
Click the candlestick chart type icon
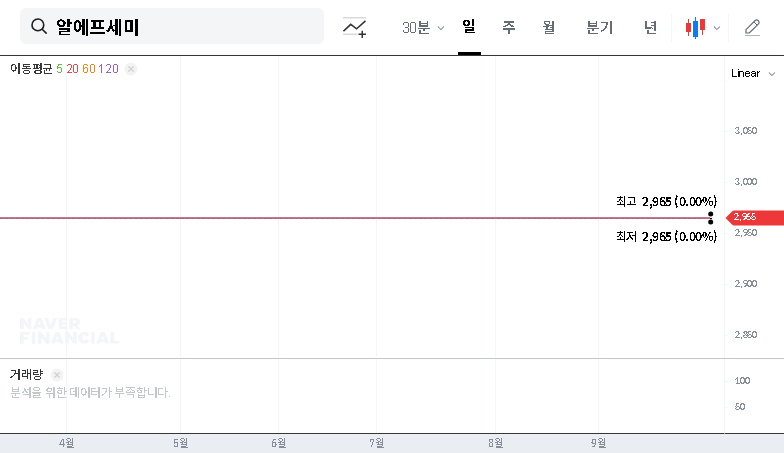[x=695, y=28]
